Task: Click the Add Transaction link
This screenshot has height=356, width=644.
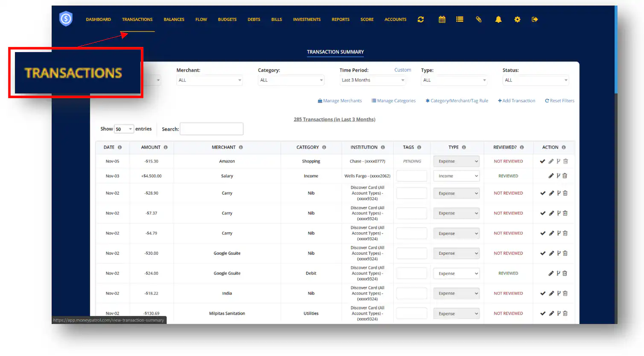Action: (516, 101)
